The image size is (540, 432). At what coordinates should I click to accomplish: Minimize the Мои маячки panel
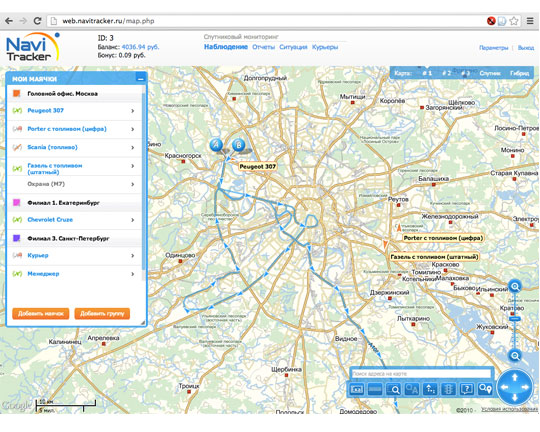[x=141, y=79]
